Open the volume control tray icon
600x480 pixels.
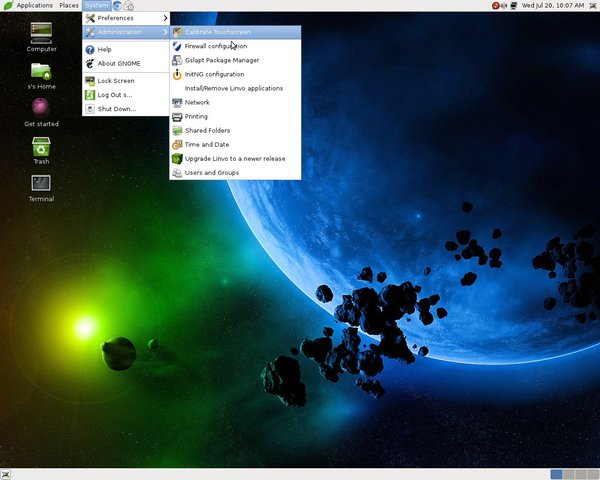504,5
